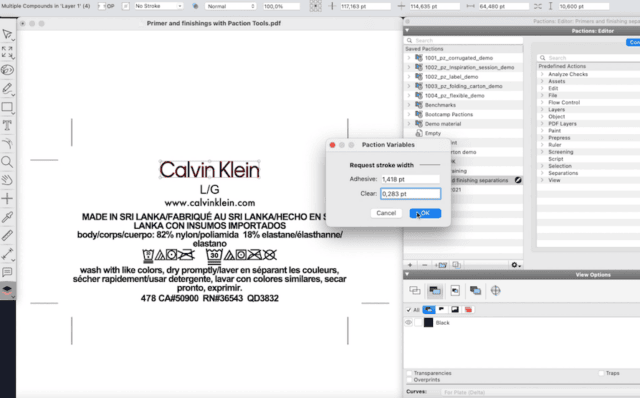640x398 pixels.
Task: Expand the 1001_pz_corrugated_demo folder
Action: pyautogui.click(x=409, y=58)
